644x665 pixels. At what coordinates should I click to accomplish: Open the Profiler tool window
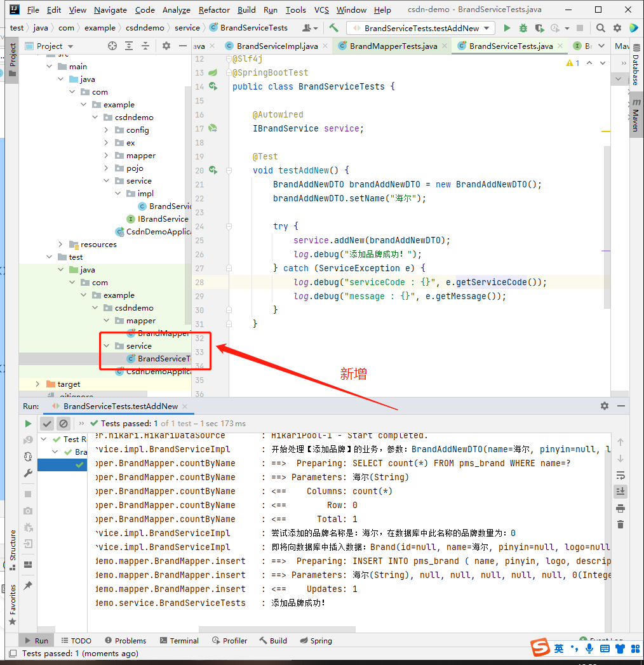pos(230,640)
